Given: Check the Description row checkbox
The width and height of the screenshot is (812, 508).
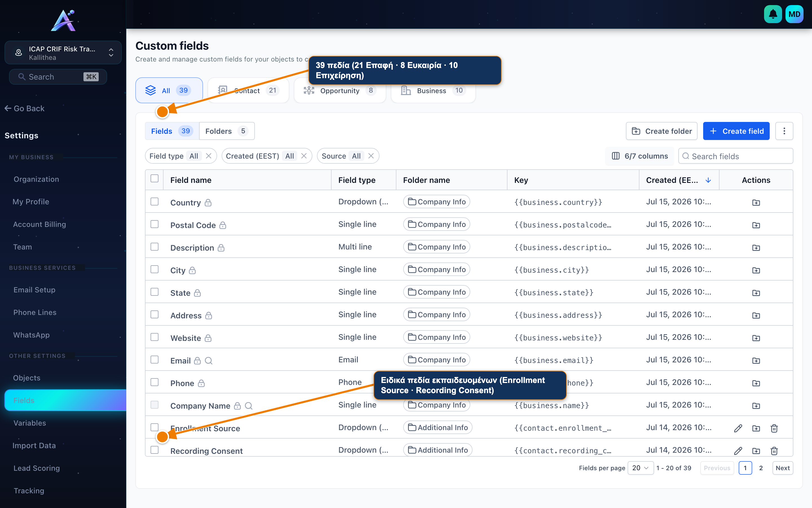Looking at the screenshot, I should point(154,247).
